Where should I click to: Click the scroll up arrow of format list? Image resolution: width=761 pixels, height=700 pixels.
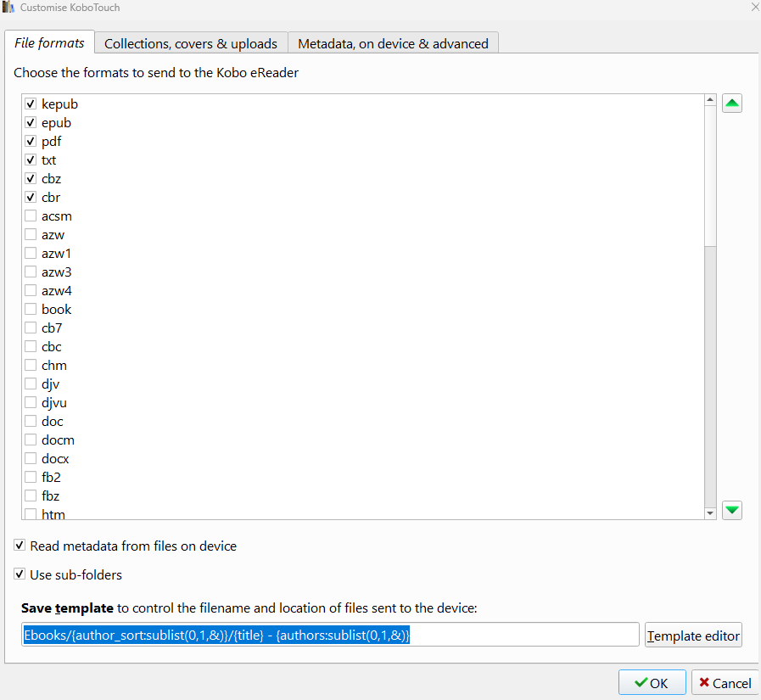pyautogui.click(x=710, y=99)
